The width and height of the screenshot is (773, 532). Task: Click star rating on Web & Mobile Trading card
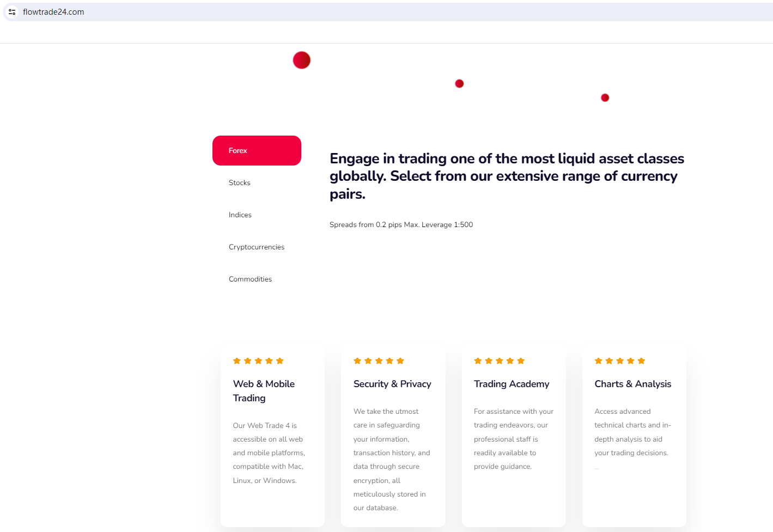click(258, 361)
